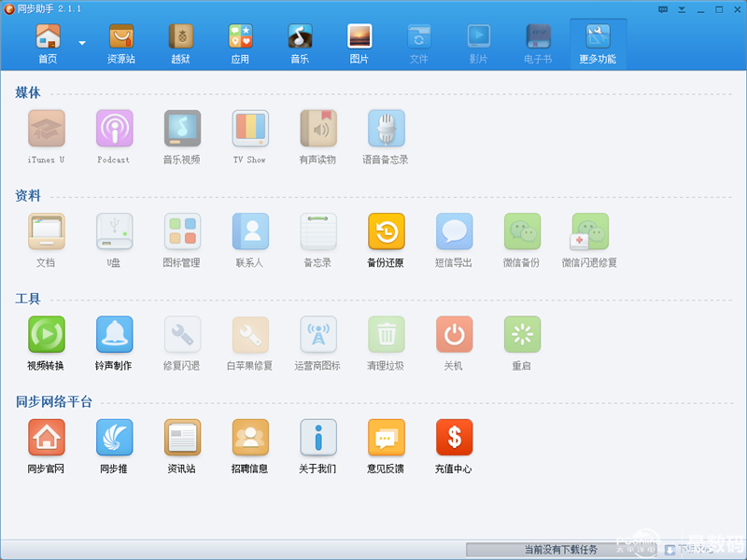
Task: Start 微信备份 WeChat backup
Action: pyautogui.click(x=521, y=233)
